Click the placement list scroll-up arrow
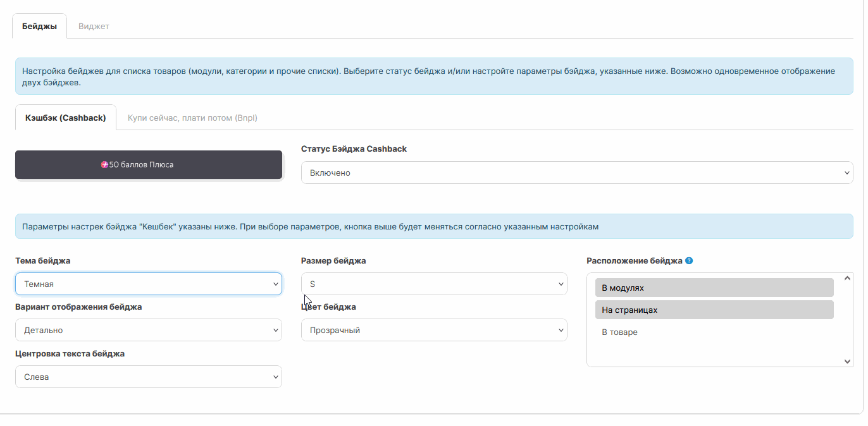 (x=848, y=277)
